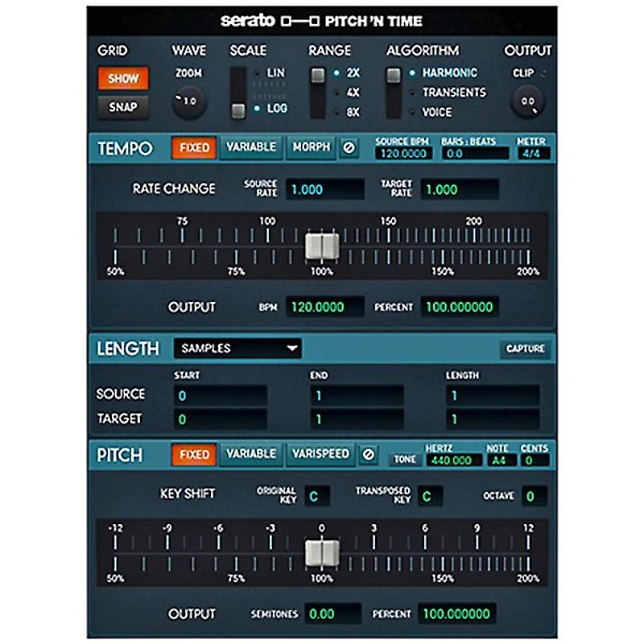Open the Length units Samples dropdown

tap(237, 349)
